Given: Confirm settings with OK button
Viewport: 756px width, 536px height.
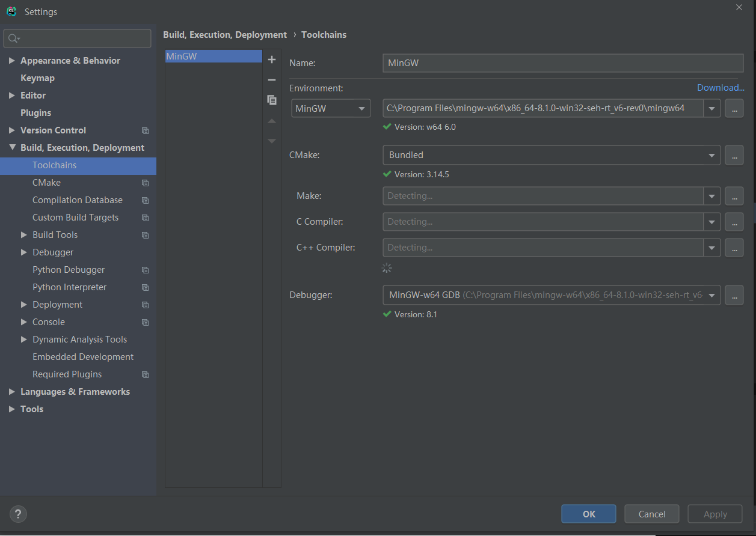Looking at the screenshot, I should [x=589, y=514].
